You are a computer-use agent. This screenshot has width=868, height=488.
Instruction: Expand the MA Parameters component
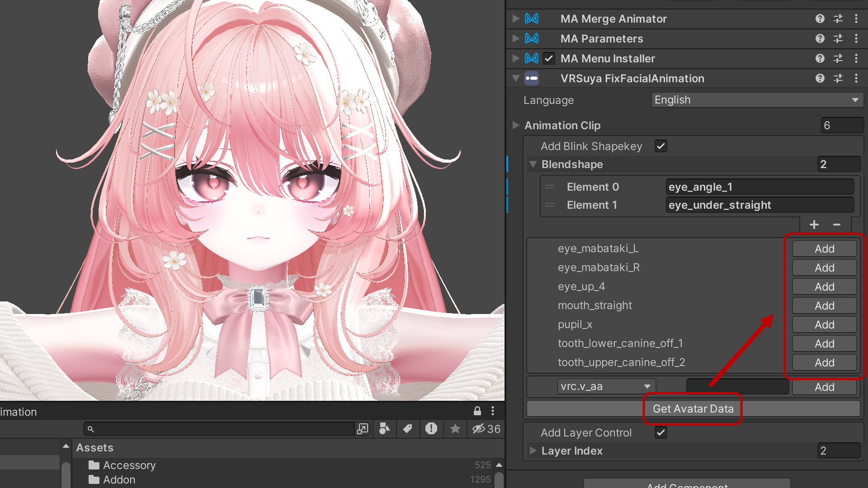click(x=516, y=38)
